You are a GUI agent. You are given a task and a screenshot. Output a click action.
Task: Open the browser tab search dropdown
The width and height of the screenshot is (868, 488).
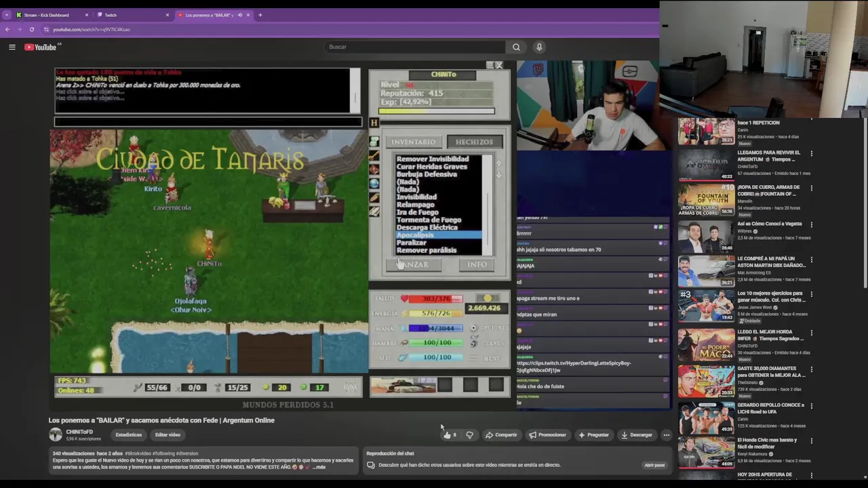(x=6, y=15)
